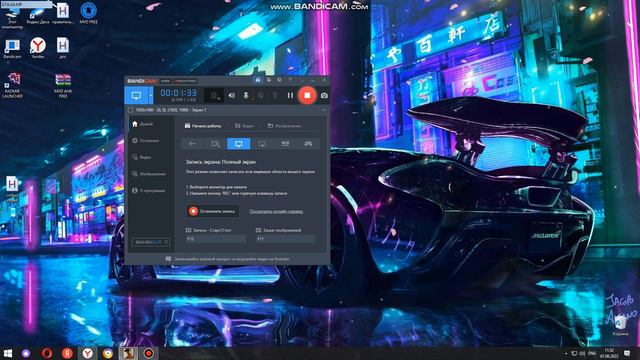
Task: Click the Остановить запись button
Action: 212,211
